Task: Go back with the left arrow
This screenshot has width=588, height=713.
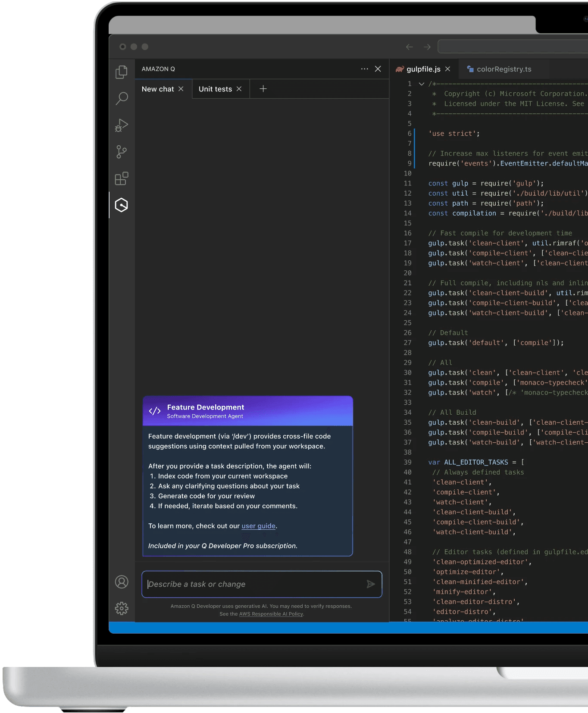Action: 410,47
